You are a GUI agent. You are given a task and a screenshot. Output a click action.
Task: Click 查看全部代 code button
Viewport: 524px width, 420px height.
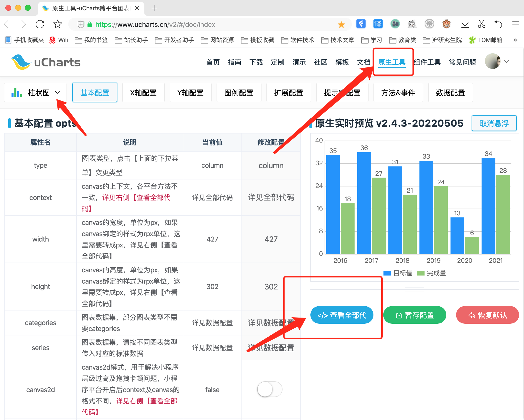(x=342, y=315)
